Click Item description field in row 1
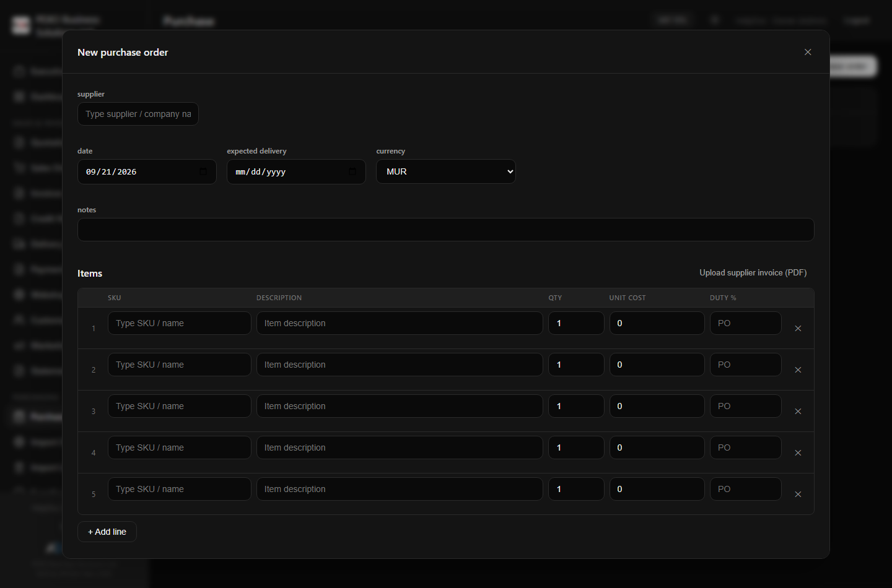The height and width of the screenshot is (588, 892). (400, 323)
